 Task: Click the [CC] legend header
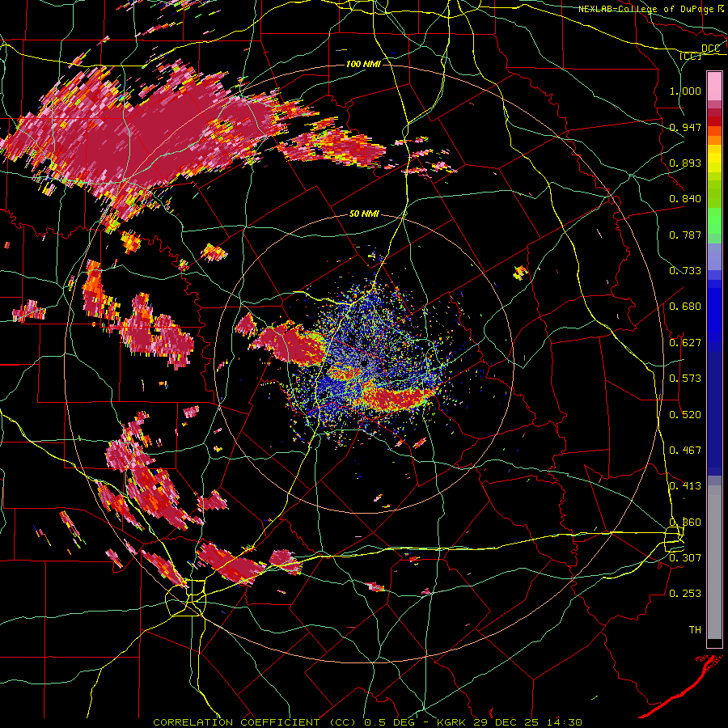click(691, 56)
